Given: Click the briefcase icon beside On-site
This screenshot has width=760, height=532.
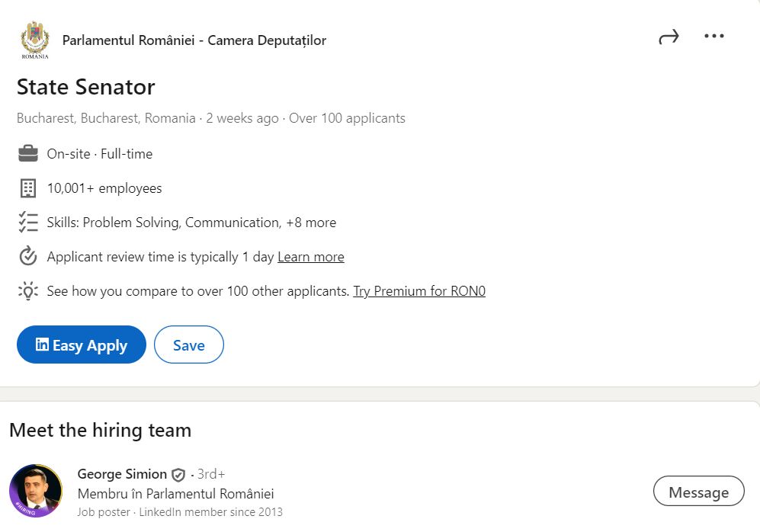Looking at the screenshot, I should tap(28, 154).
